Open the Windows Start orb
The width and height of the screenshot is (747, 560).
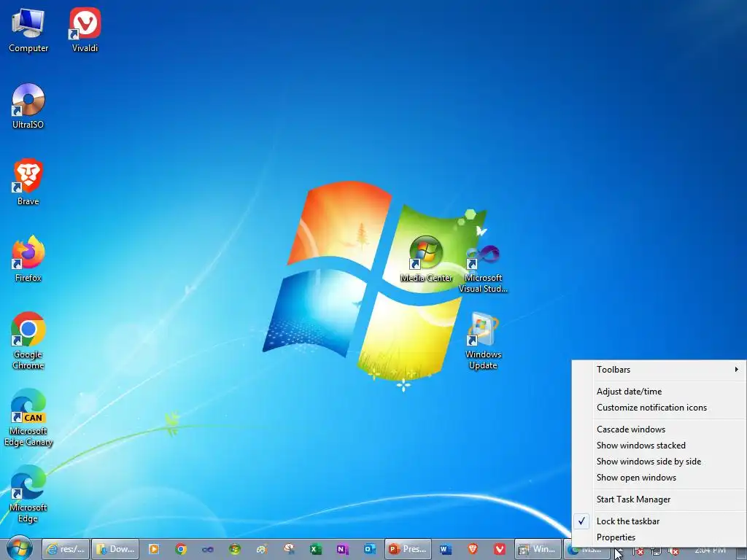20,548
